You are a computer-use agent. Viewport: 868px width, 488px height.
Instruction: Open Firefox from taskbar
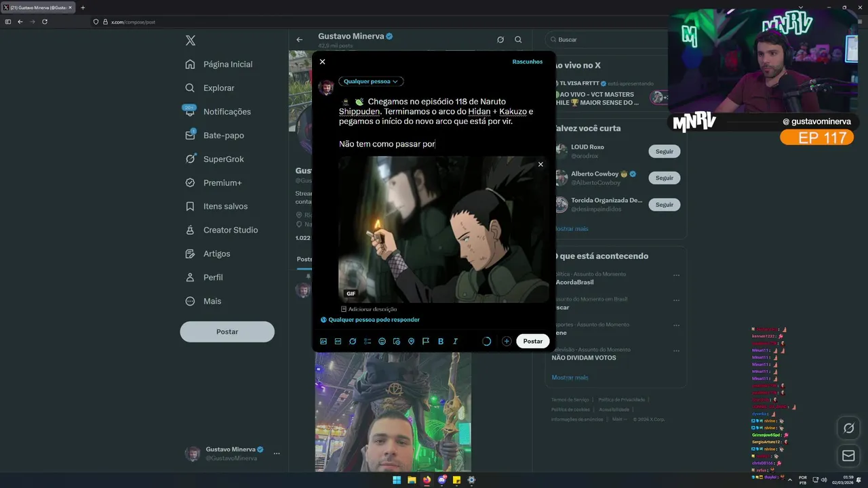click(427, 480)
